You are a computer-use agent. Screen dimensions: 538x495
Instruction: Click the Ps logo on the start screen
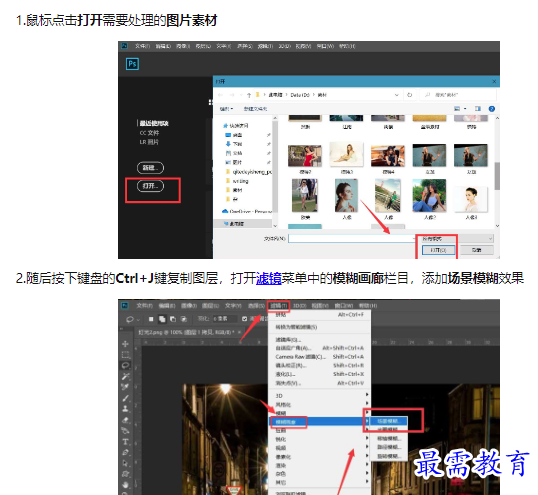pos(132,64)
